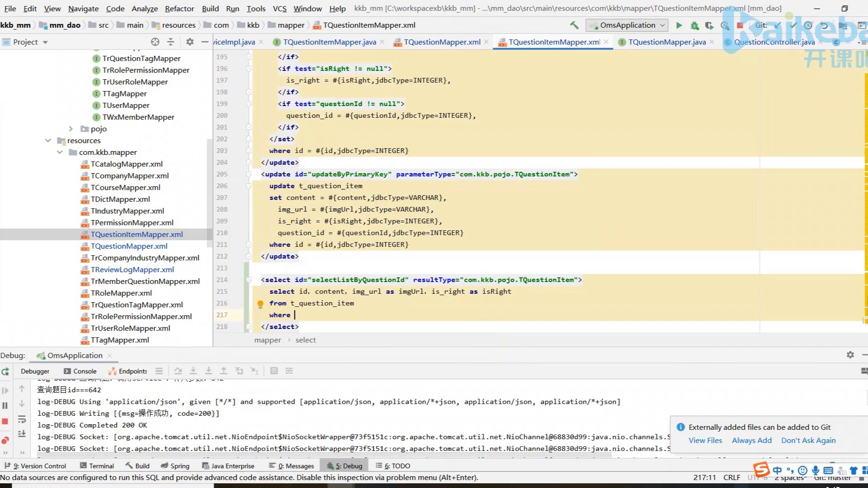The width and height of the screenshot is (868, 488).
Task: Select TQuestionMapper.xml in project tree
Action: click(129, 246)
